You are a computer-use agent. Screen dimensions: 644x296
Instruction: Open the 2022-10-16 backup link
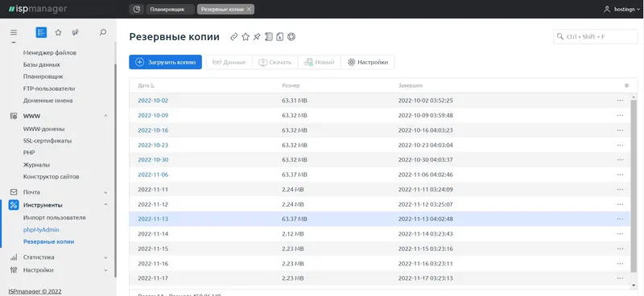click(153, 130)
